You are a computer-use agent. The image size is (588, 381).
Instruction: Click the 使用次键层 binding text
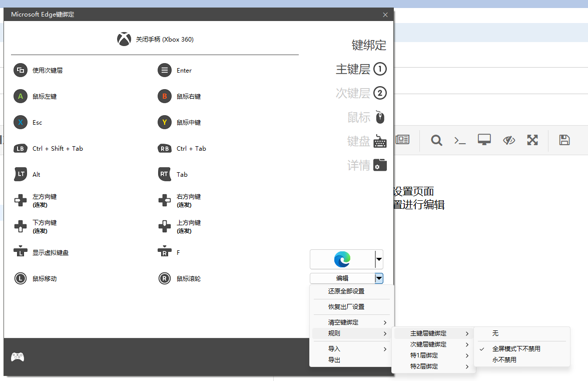click(x=48, y=71)
